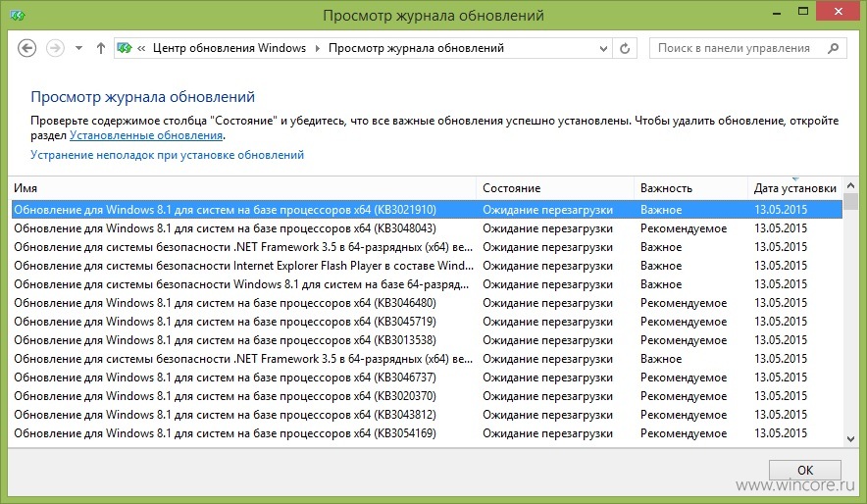Click Рекомендуемое importance in KB3048043 row
The image size is (867, 504).
[684, 228]
